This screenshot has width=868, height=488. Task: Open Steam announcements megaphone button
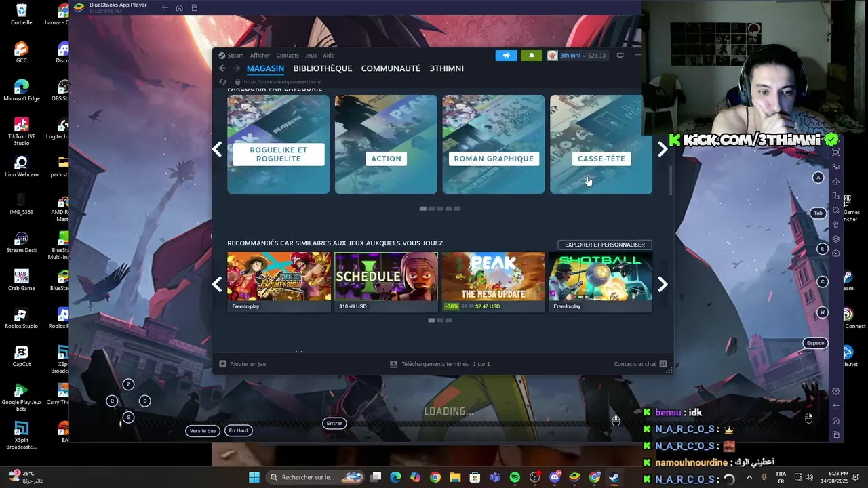[506, 56]
